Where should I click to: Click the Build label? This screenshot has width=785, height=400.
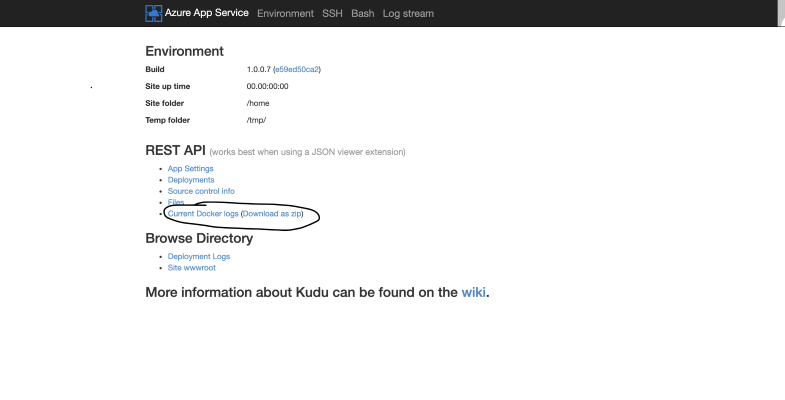(x=155, y=70)
